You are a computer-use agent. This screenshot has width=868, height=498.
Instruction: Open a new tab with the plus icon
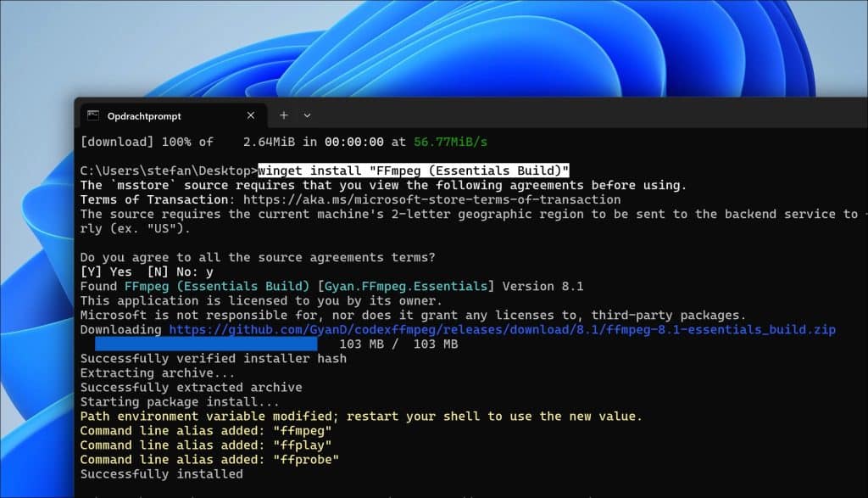pyautogui.click(x=283, y=115)
